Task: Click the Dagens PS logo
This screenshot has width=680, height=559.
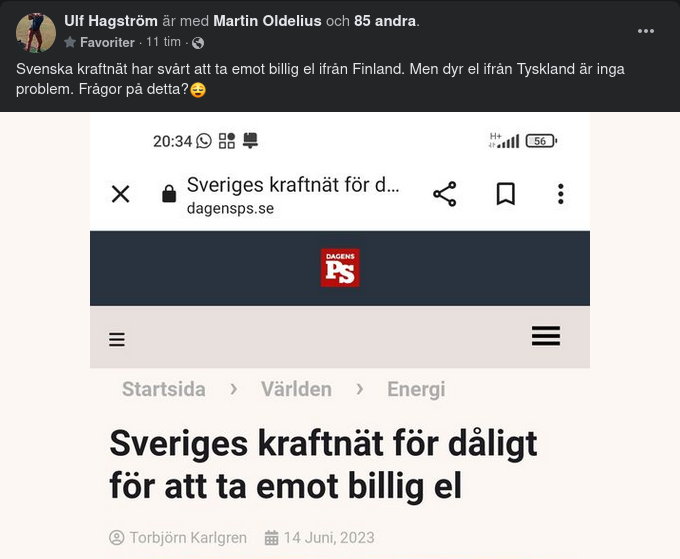Action: [340, 268]
